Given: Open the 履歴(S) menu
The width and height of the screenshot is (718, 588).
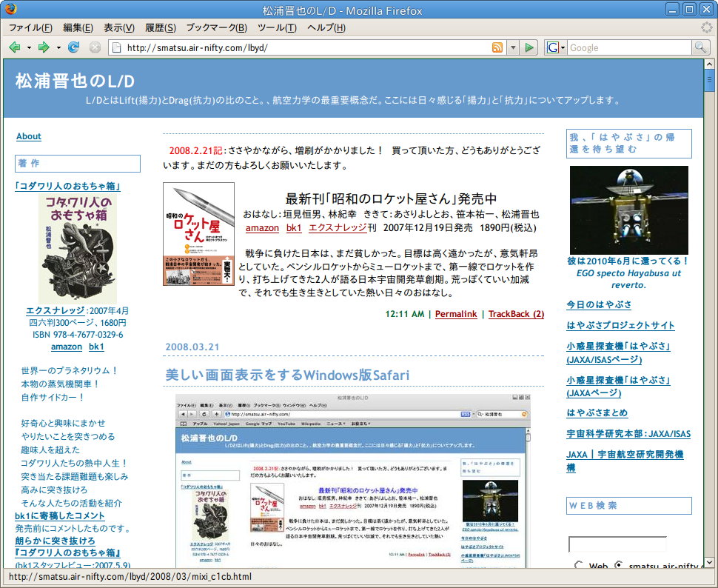Looking at the screenshot, I should click(161, 27).
